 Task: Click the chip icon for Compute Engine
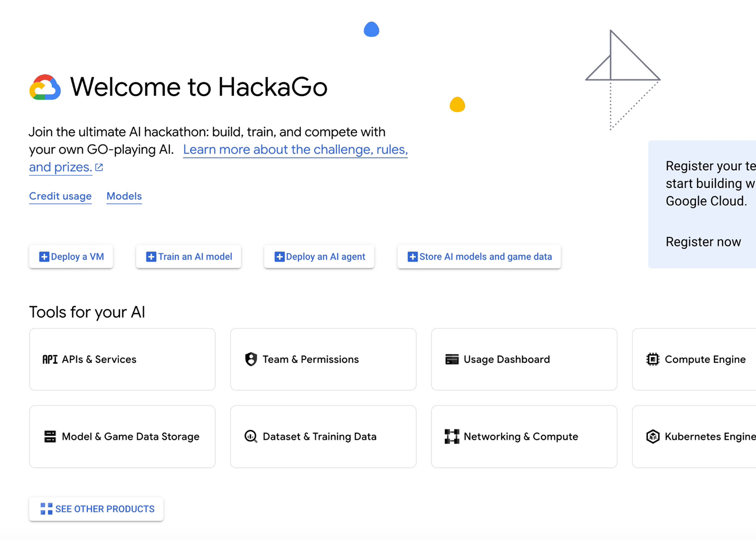point(653,359)
